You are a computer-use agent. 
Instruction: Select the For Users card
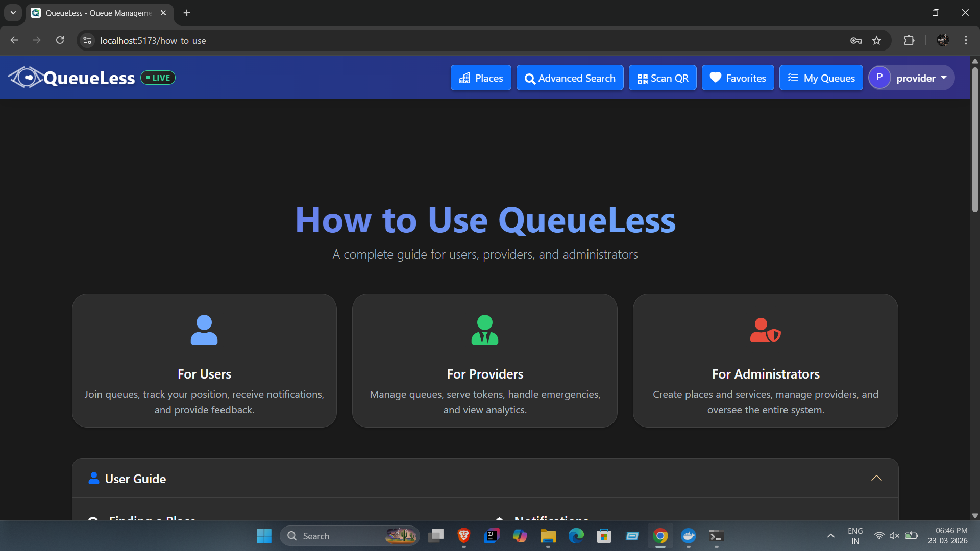204,361
